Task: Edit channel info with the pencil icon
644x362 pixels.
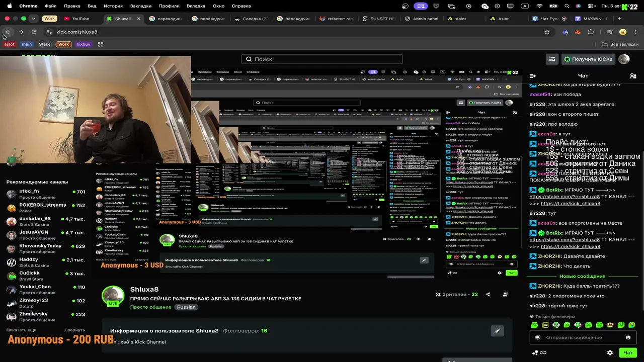Action: coord(497,331)
